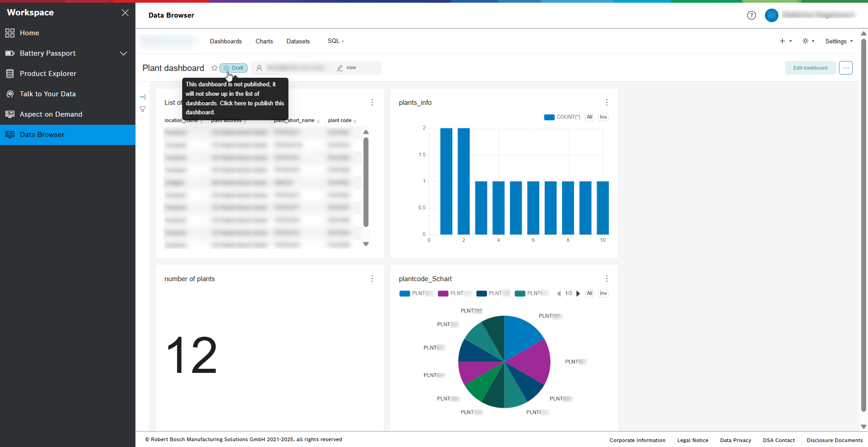Open plants_info chart three-dot menu
The width and height of the screenshot is (868, 447).
tap(607, 103)
